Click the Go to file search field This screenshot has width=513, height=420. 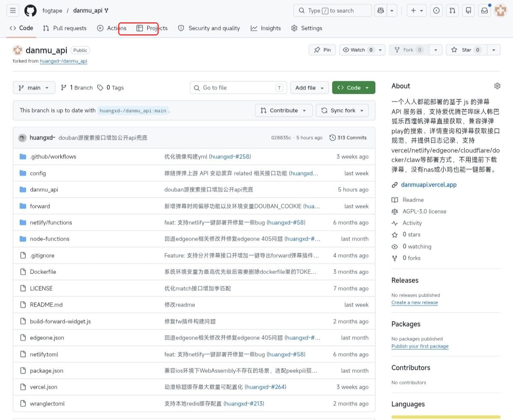coord(238,87)
